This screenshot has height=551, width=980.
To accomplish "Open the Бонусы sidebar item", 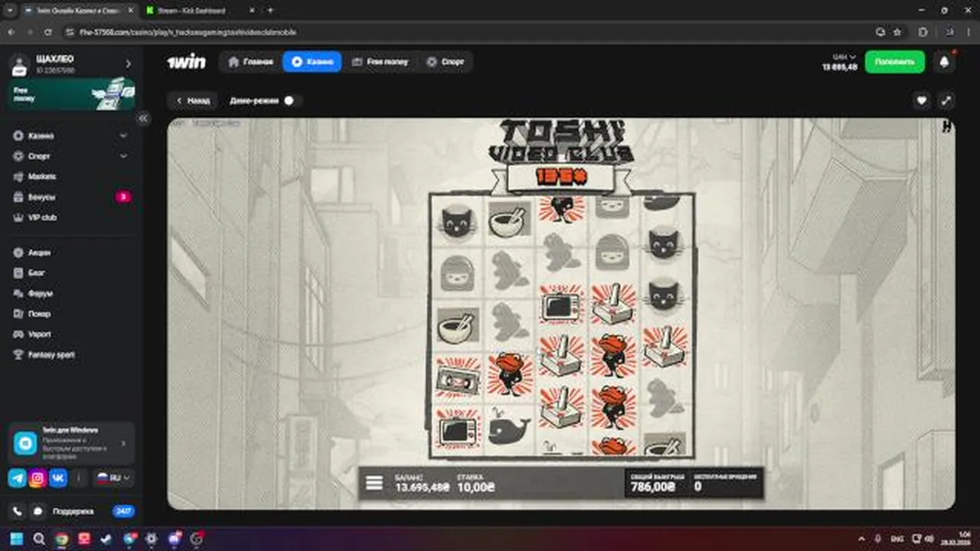I will 72,197.
